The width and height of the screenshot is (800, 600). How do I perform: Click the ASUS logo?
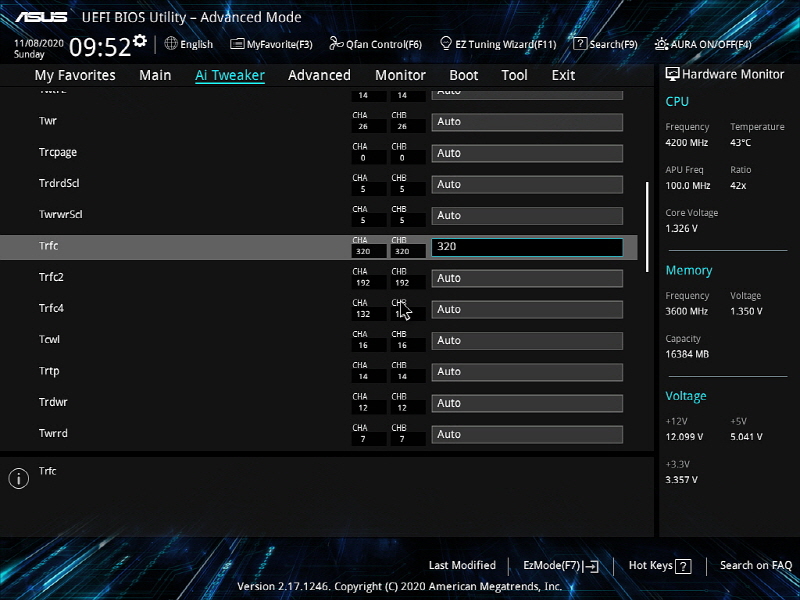[41, 17]
